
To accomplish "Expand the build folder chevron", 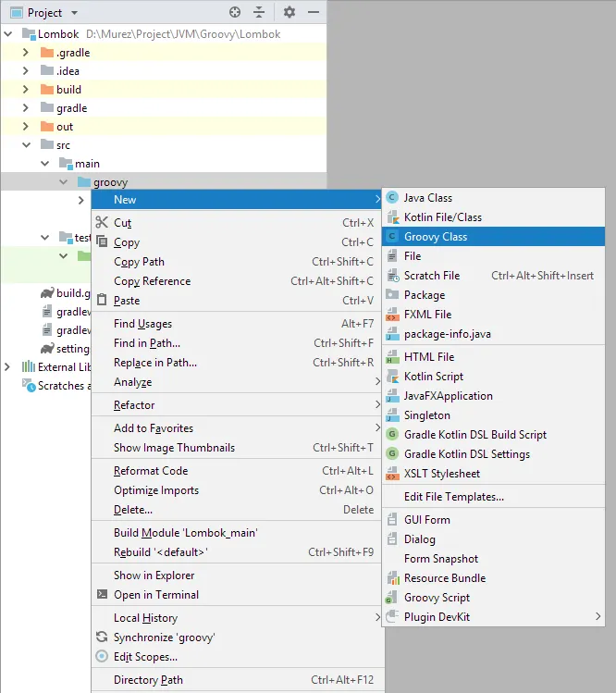I will 26,89.
